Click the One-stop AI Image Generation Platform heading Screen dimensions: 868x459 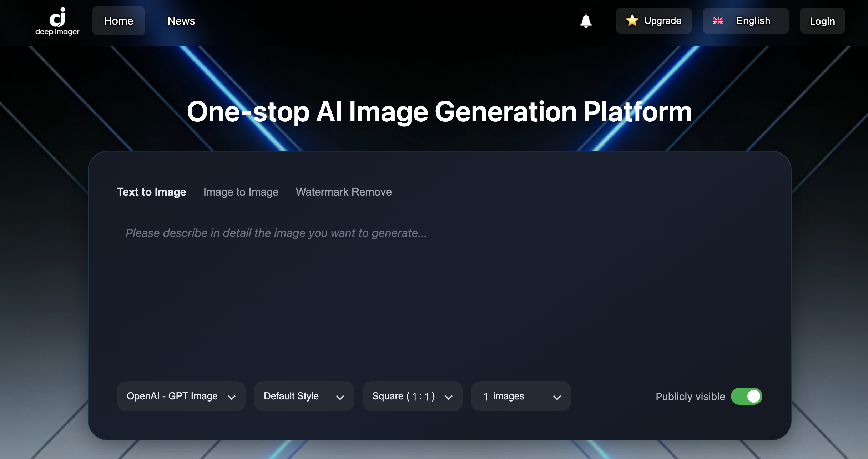(x=439, y=112)
